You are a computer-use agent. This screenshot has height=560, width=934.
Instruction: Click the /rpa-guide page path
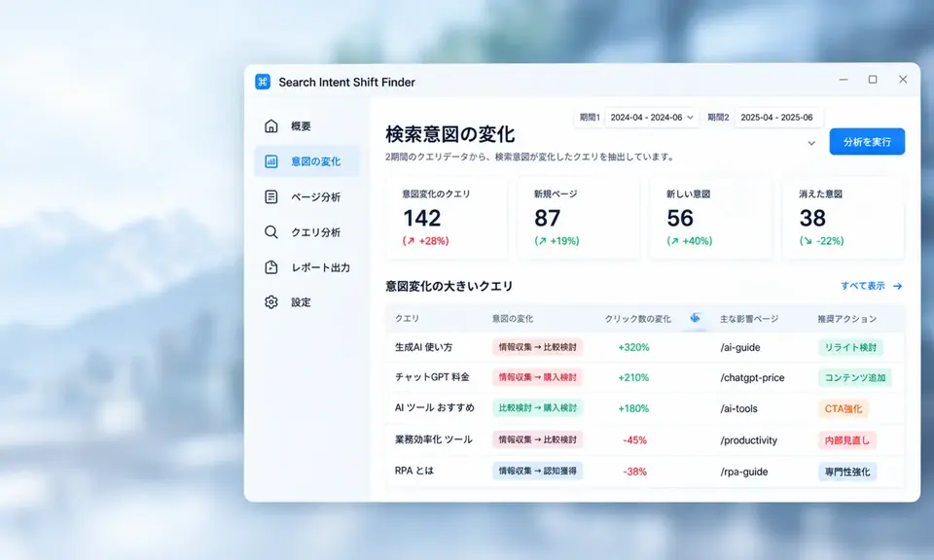[744, 472]
